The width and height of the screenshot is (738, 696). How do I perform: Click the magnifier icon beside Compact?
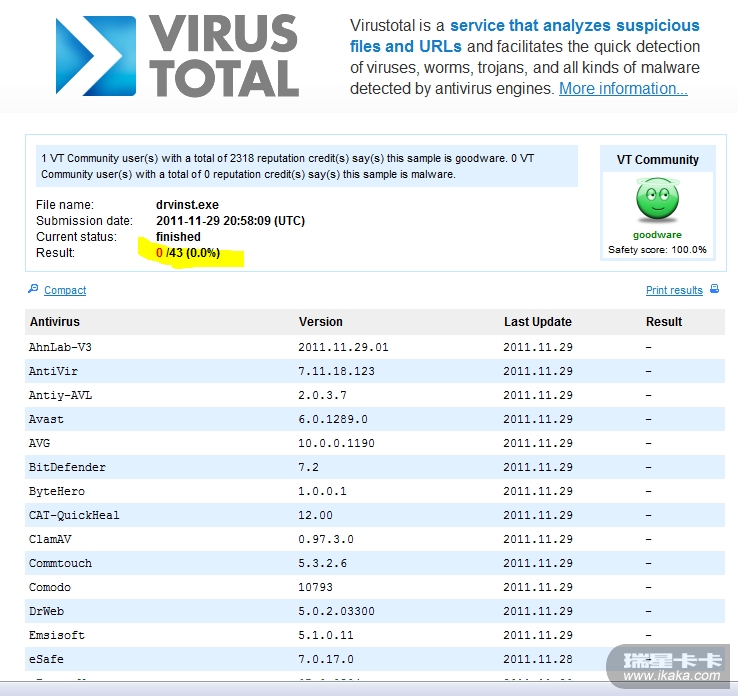[x=33, y=289]
